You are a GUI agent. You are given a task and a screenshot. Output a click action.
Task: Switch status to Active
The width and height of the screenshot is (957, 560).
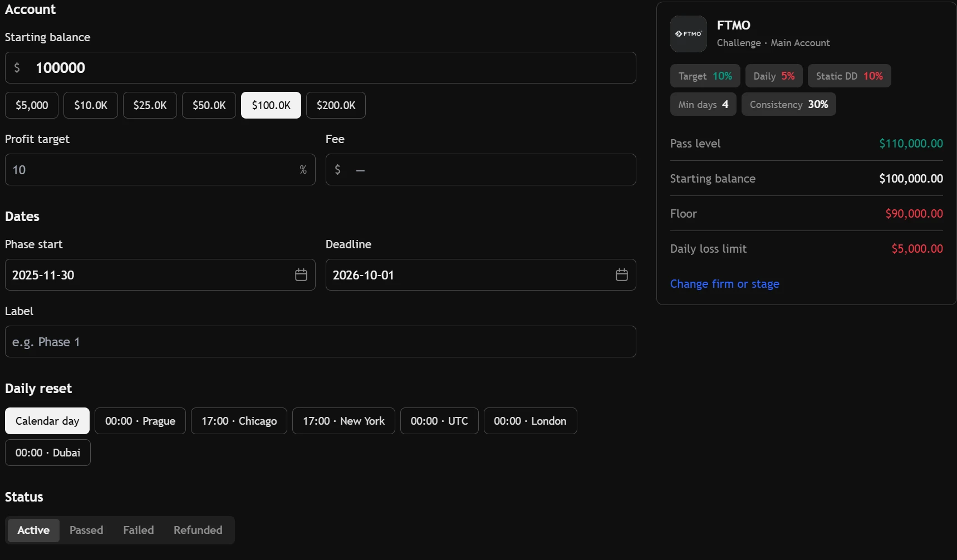point(33,530)
